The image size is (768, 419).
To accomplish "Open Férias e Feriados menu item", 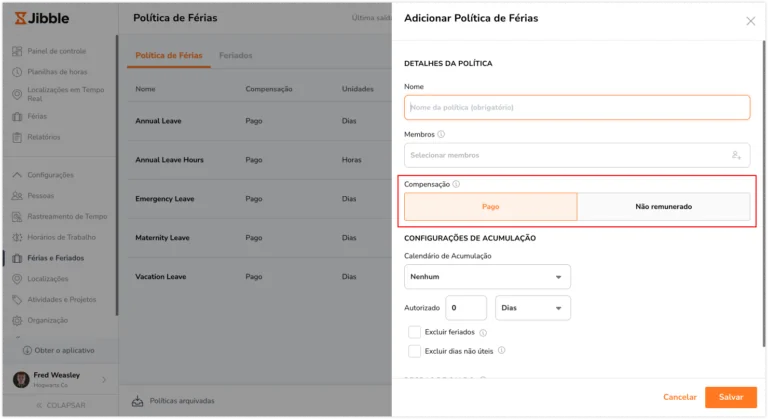I will tap(55, 258).
